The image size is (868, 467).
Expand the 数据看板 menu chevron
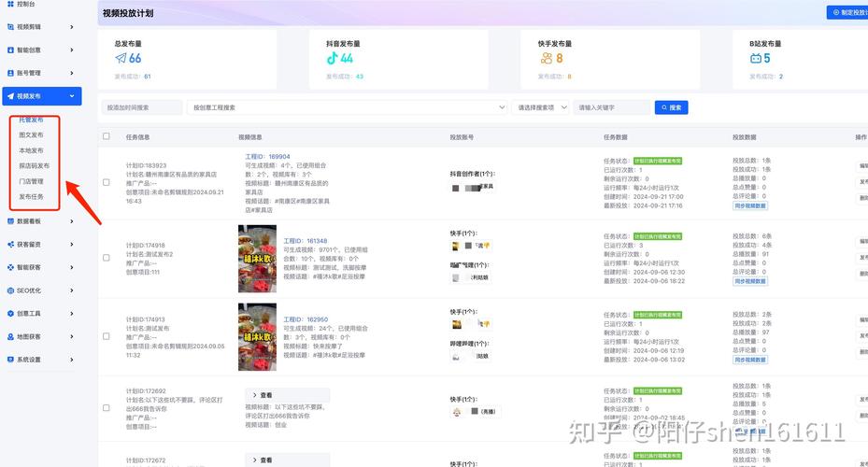(71, 221)
